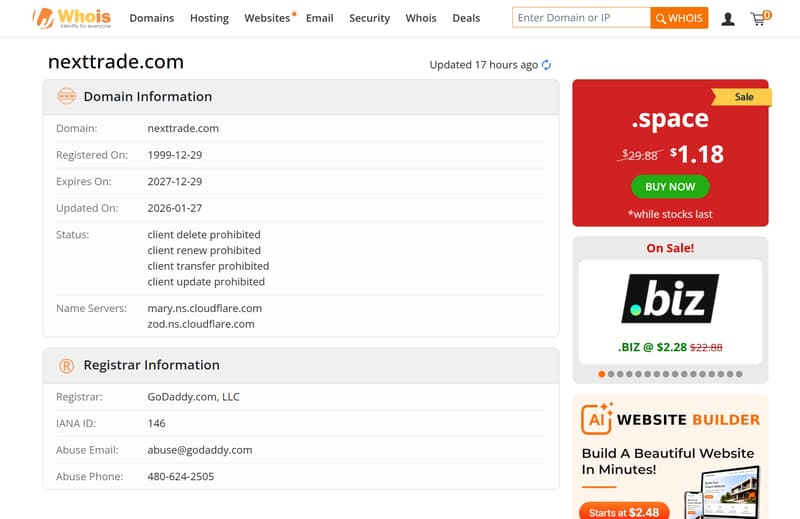Select the second carousel dot
Image resolution: width=800 pixels, height=519 pixels.
(x=611, y=374)
